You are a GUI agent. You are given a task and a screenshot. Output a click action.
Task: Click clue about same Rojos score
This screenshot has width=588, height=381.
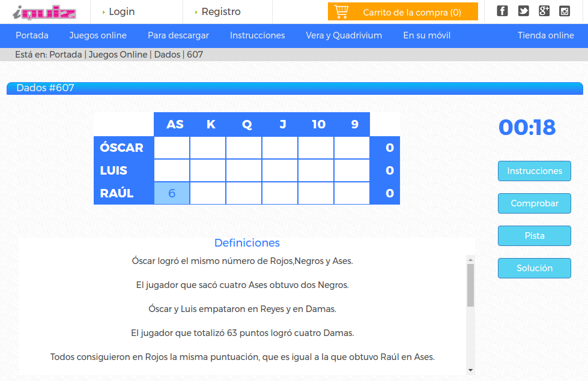click(x=242, y=356)
